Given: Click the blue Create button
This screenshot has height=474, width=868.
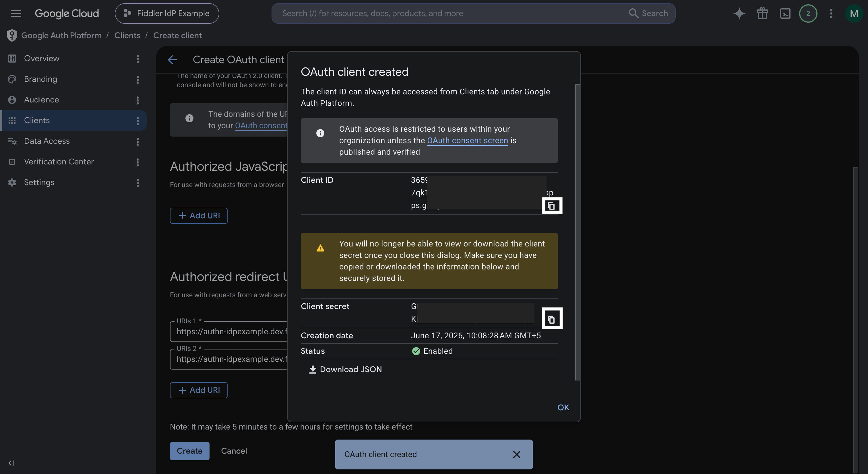Looking at the screenshot, I should pos(190,451).
